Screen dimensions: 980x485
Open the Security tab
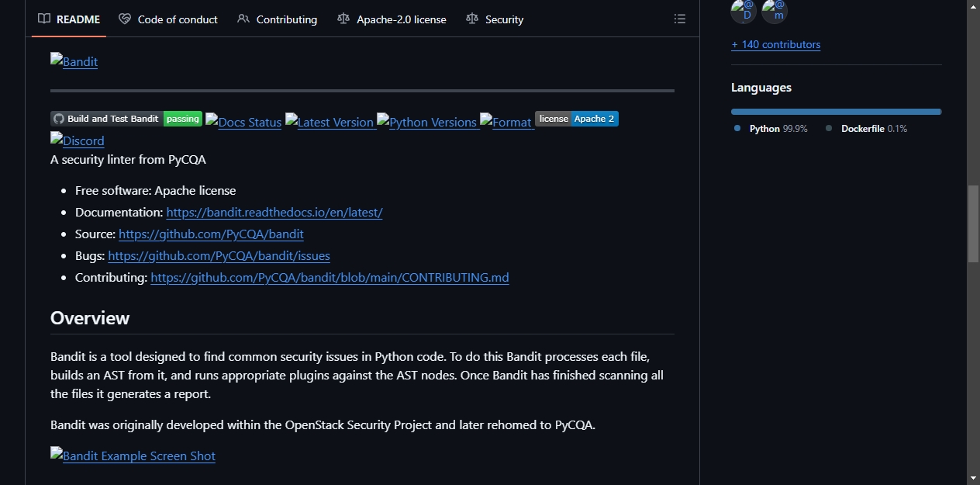tap(495, 19)
